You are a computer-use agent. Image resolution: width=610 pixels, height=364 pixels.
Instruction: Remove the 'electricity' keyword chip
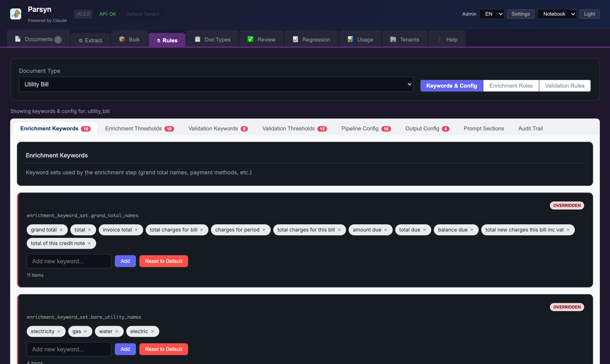[x=59, y=331]
